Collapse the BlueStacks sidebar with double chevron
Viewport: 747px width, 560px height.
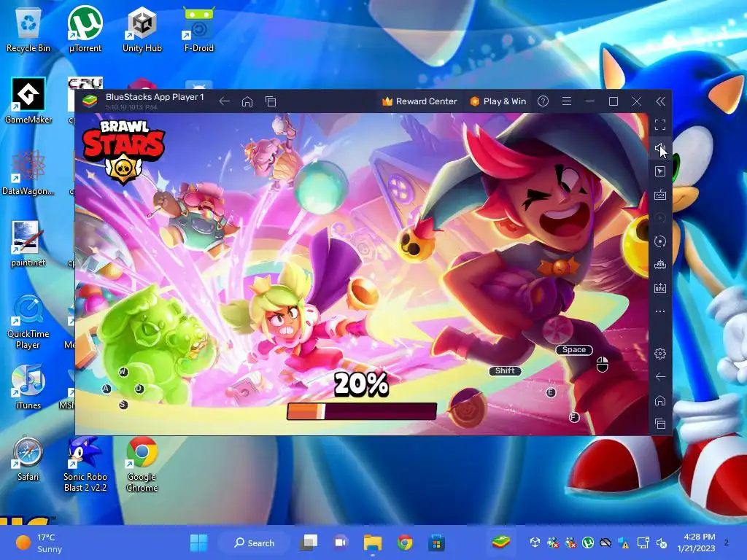[660, 101]
